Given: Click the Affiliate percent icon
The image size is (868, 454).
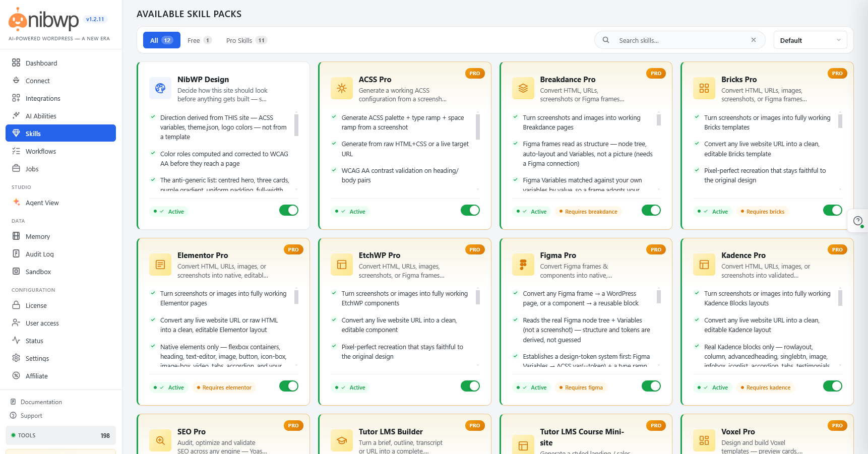Looking at the screenshot, I should click(x=16, y=376).
